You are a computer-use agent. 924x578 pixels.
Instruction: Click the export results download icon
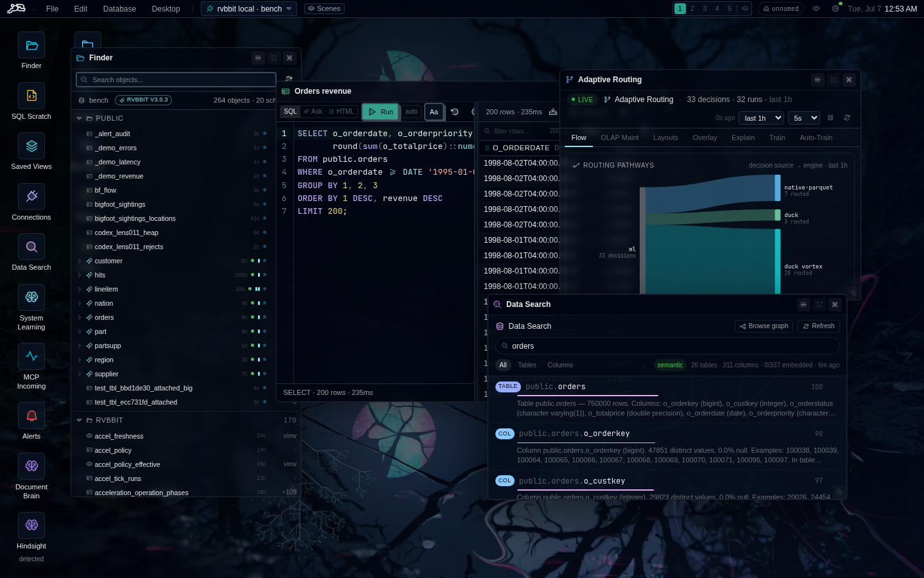tap(553, 112)
